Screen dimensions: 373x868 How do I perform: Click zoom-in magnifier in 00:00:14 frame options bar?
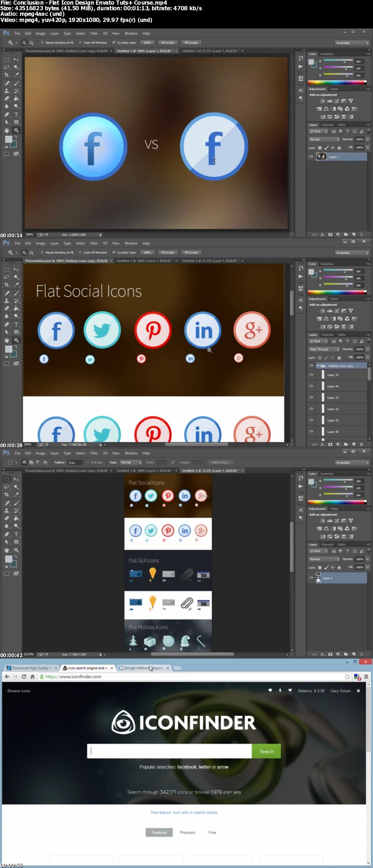click(24, 42)
